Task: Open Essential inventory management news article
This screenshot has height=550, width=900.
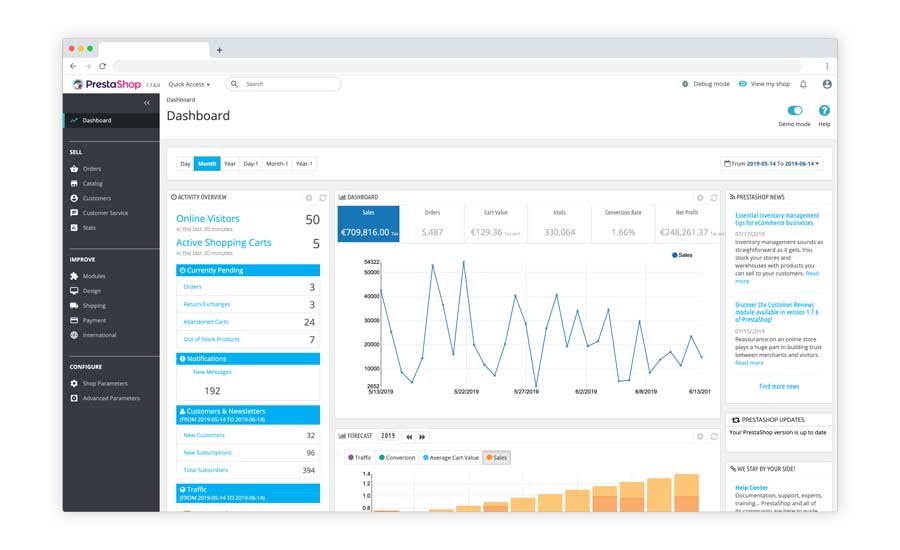Action: (777, 219)
